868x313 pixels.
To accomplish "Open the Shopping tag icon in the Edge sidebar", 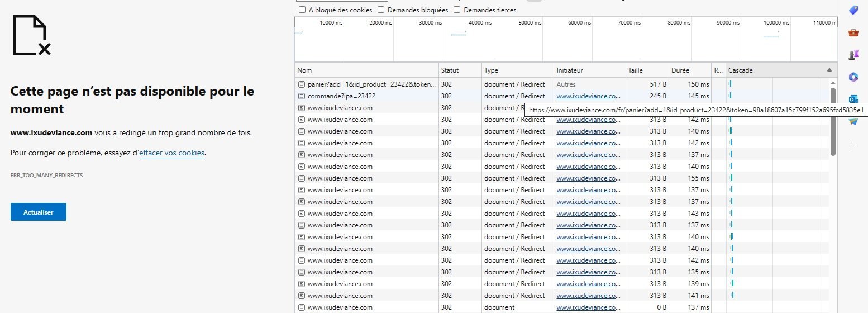I will coord(853,10).
